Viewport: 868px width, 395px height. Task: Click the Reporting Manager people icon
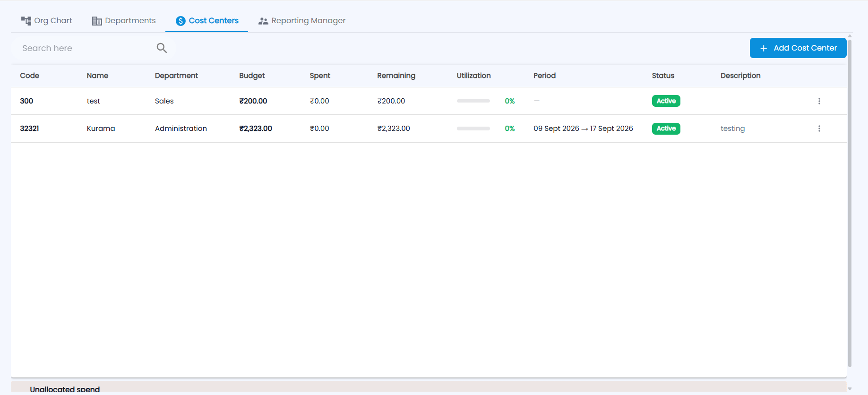[263, 21]
